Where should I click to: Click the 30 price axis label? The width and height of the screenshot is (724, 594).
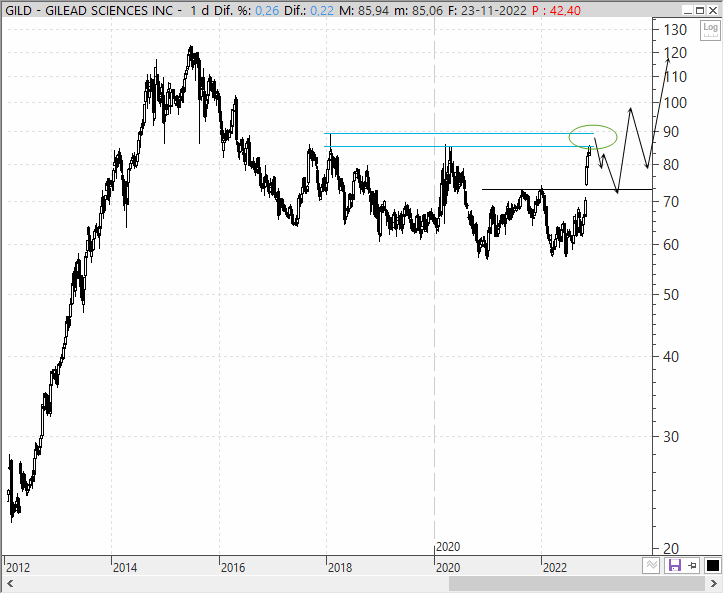click(x=671, y=436)
